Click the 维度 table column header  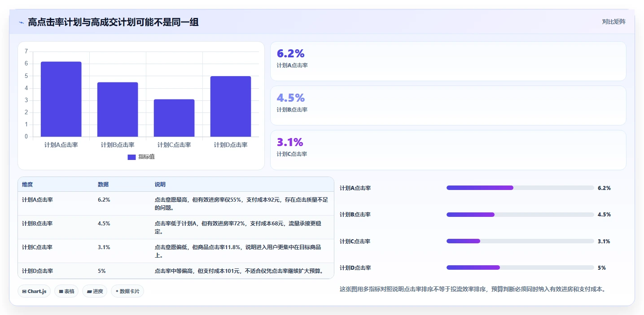click(x=27, y=185)
